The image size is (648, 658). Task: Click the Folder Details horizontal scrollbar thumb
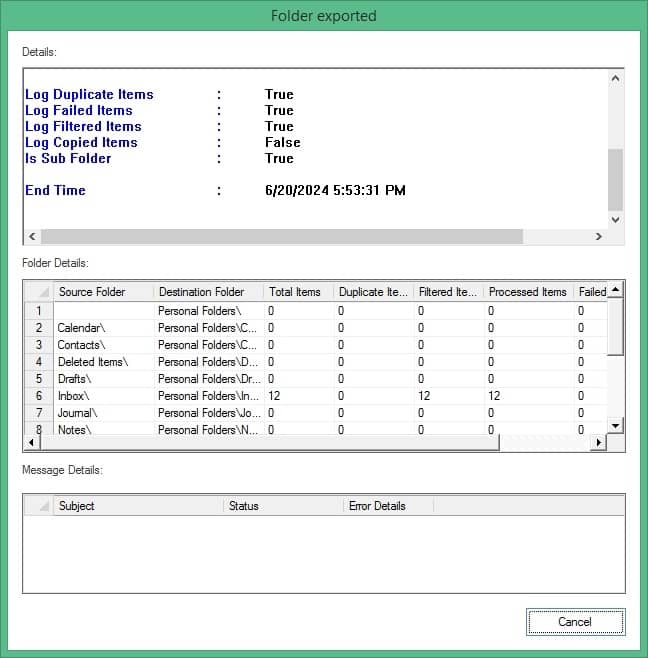coord(270,442)
